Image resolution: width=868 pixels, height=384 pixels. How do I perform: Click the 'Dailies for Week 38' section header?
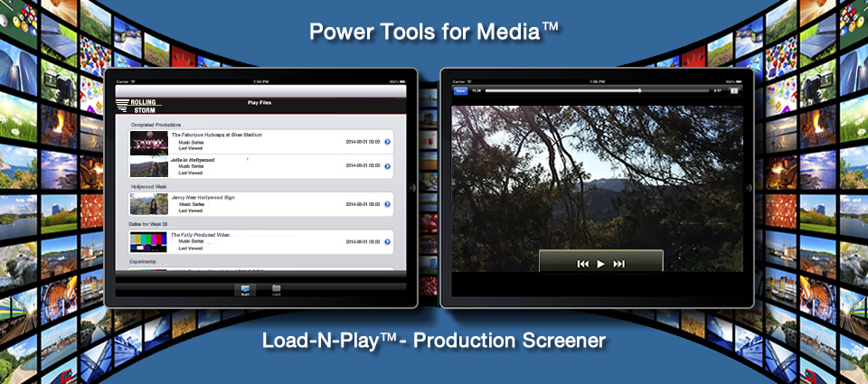coord(149,224)
